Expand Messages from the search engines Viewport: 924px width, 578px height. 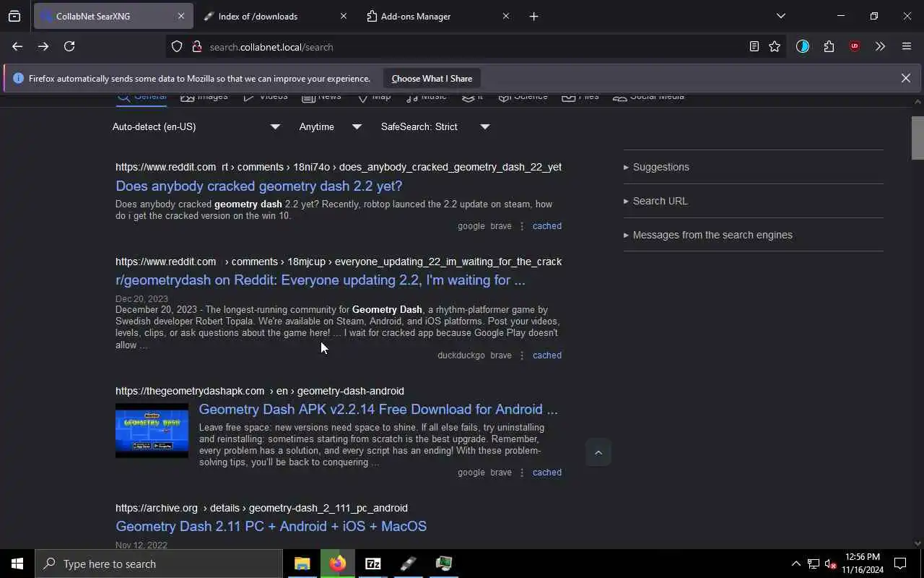[x=753, y=235]
